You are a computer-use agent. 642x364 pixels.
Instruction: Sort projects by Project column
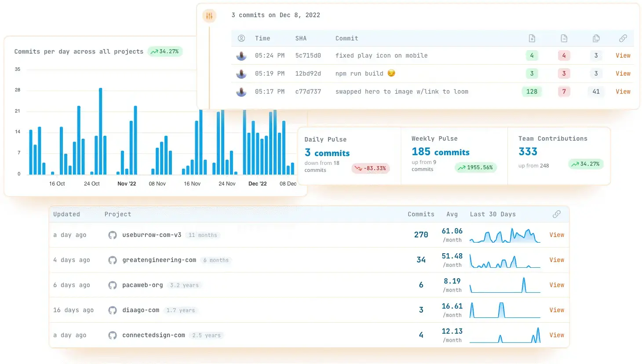(118, 214)
